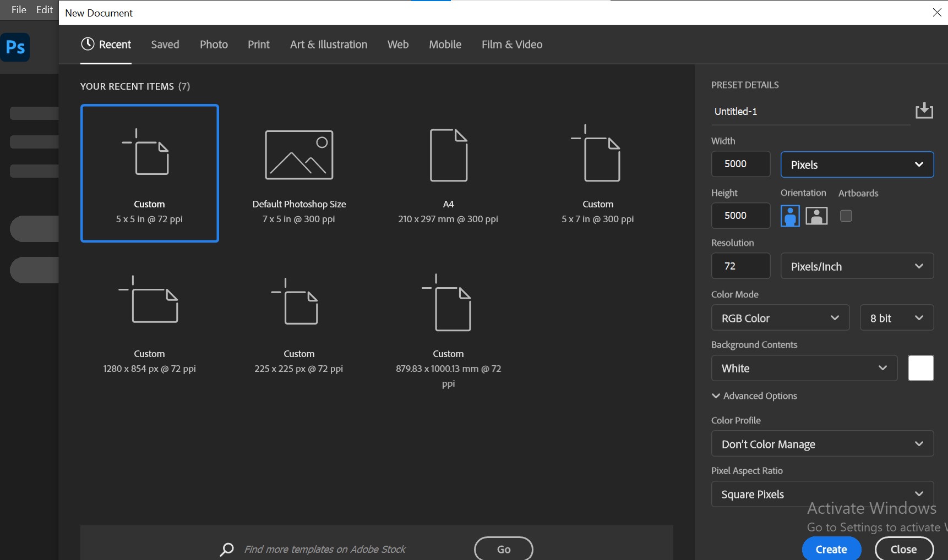Viewport: 948px width, 560px height.
Task: Switch to the Recent tab
Action: click(106, 45)
